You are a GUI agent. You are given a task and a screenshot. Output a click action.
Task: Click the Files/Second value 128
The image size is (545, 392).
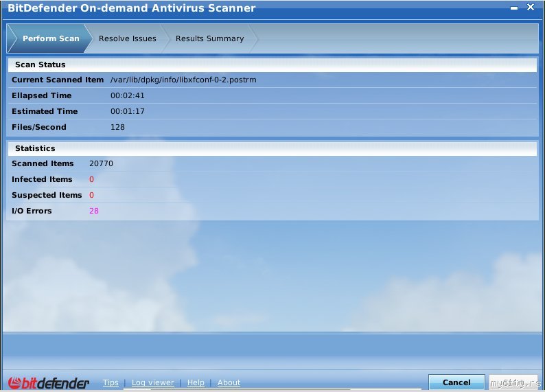click(117, 127)
